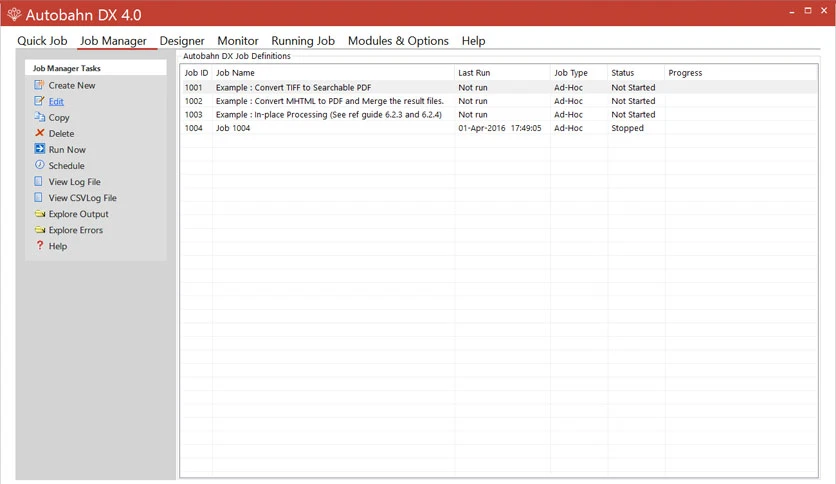Click Job ID cell 1004
This screenshot has height=484, width=836.
pyautogui.click(x=194, y=128)
